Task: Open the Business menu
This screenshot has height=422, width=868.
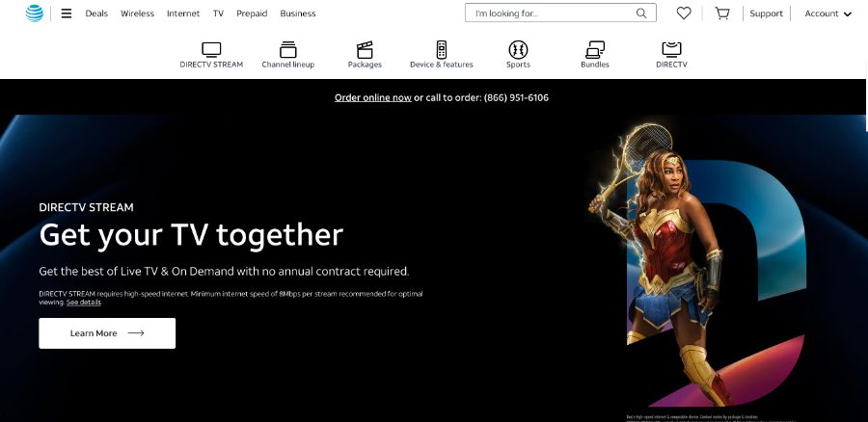Action: coord(298,13)
